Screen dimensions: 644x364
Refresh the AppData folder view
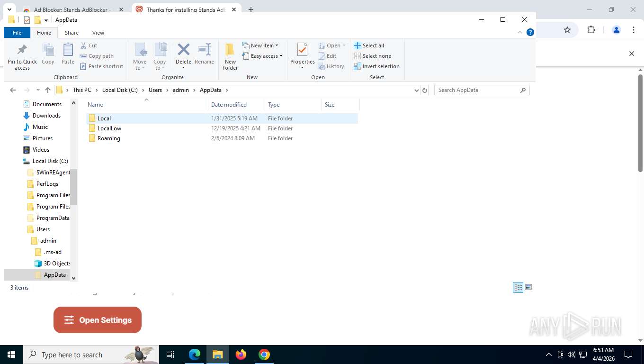pyautogui.click(x=425, y=90)
